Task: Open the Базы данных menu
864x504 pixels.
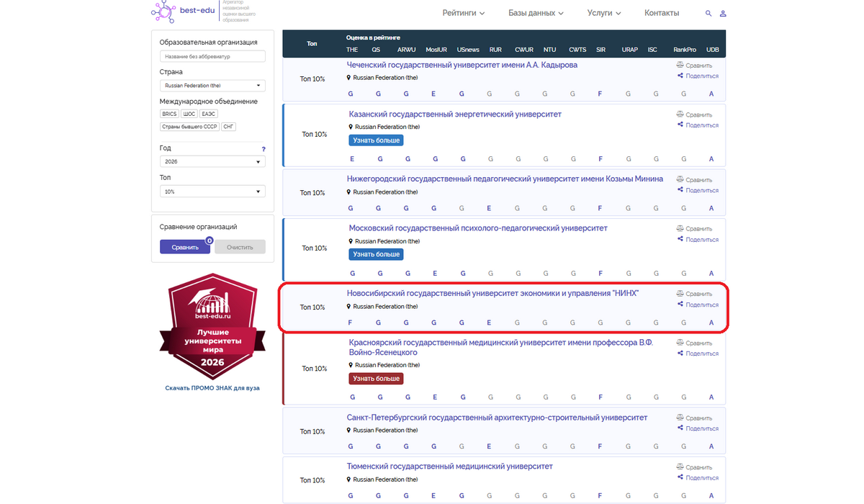Action: pyautogui.click(x=536, y=13)
